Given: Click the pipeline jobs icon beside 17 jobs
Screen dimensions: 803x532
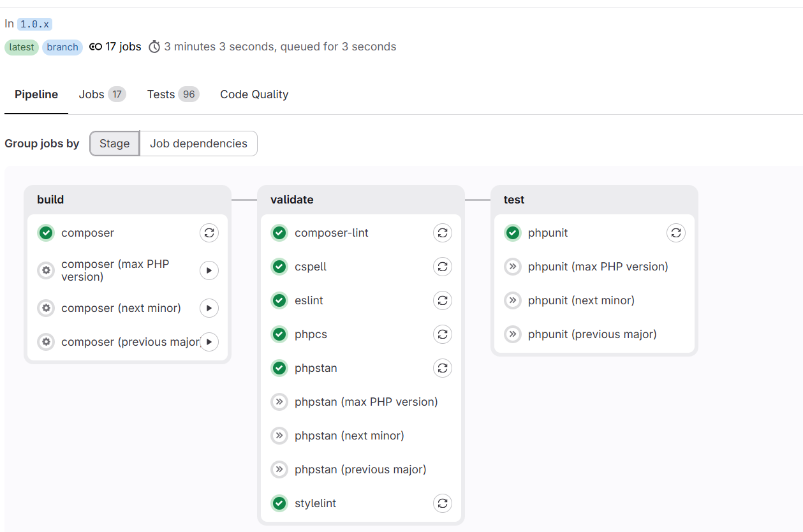Looking at the screenshot, I should (96, 47).
